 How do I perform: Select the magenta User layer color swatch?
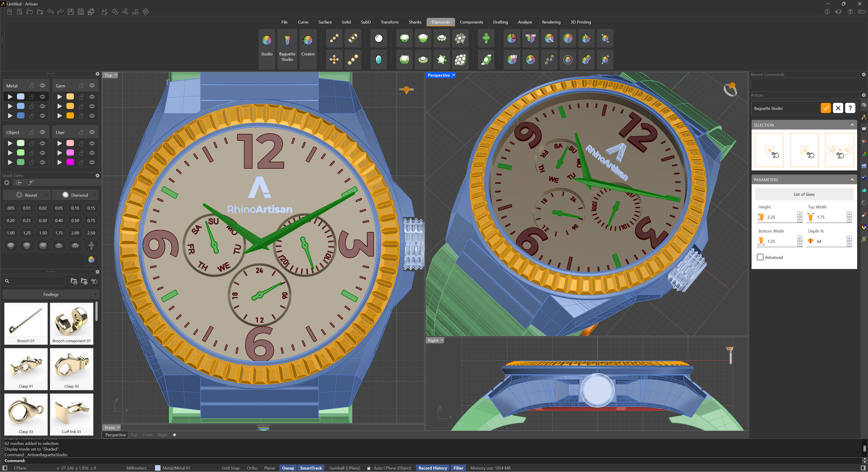coord(70,162)
